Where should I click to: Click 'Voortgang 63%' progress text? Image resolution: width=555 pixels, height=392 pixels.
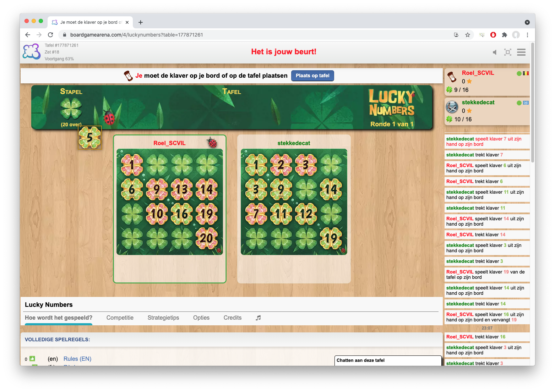coord(59,59)
